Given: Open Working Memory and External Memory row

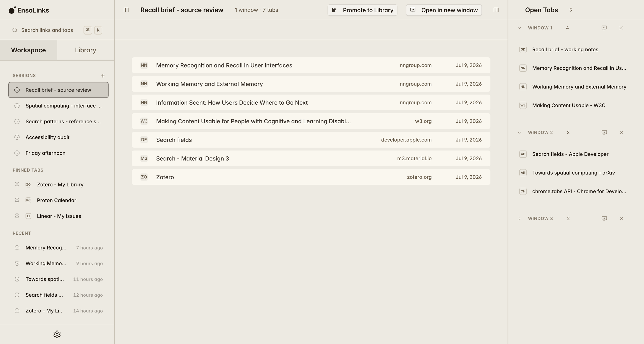Looking at the screenshot, I should coord(311,84).
